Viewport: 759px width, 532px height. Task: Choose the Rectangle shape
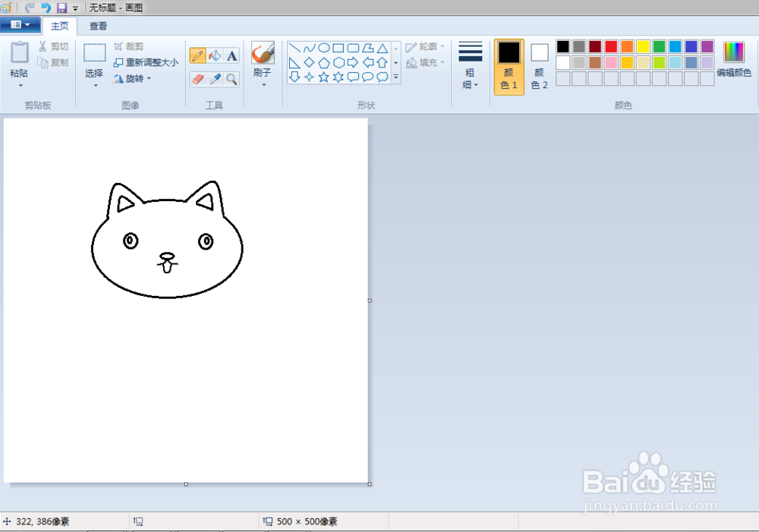(x=339, y=48)
